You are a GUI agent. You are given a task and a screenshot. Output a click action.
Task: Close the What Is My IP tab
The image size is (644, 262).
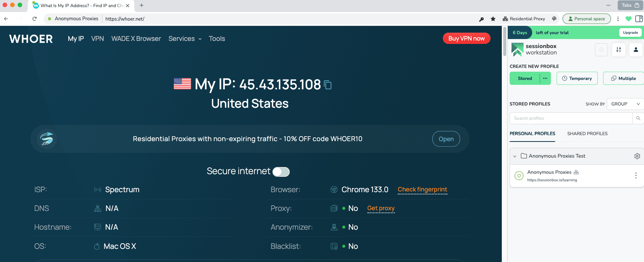click(x=128, y=6)
